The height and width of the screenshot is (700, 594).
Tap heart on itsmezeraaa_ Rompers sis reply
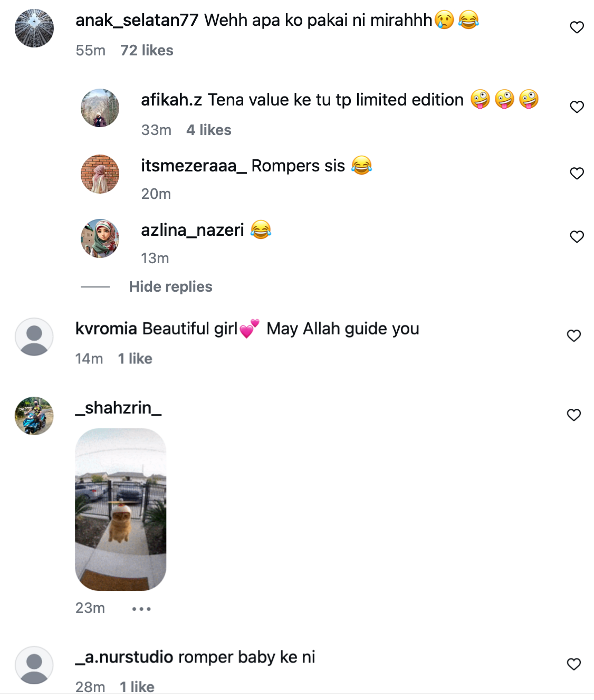tap(577, 174)
